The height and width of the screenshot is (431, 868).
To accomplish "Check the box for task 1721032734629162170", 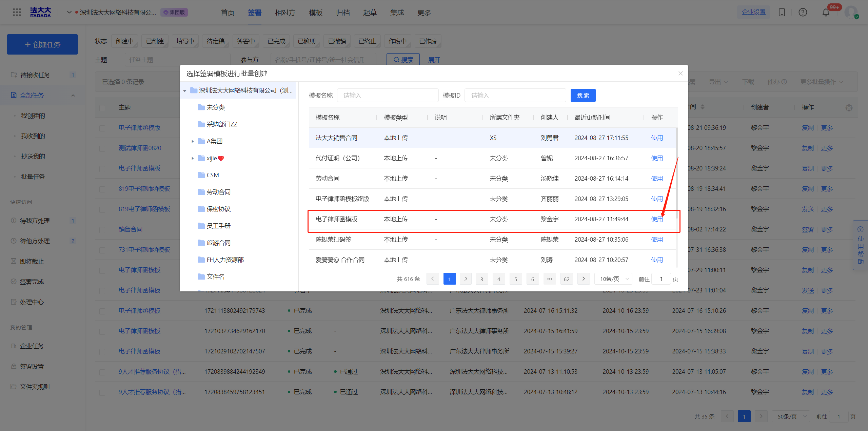I will click(102, 331).
